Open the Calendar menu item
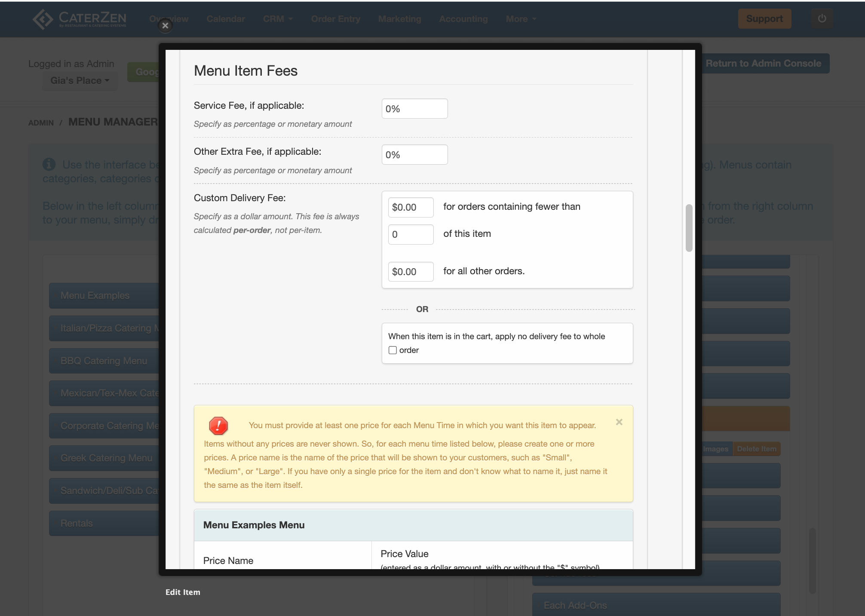Screen dimensions: 865x616 pos(226,19)
